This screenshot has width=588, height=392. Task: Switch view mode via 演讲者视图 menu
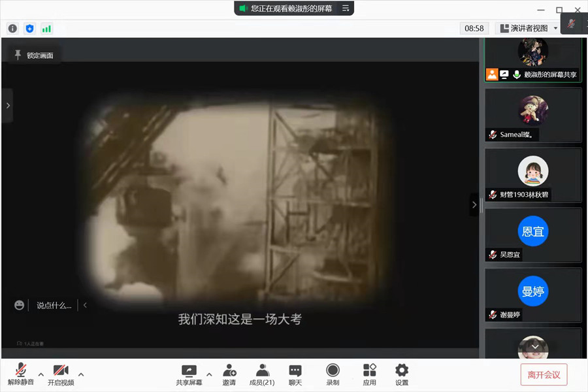click(529, 27)
